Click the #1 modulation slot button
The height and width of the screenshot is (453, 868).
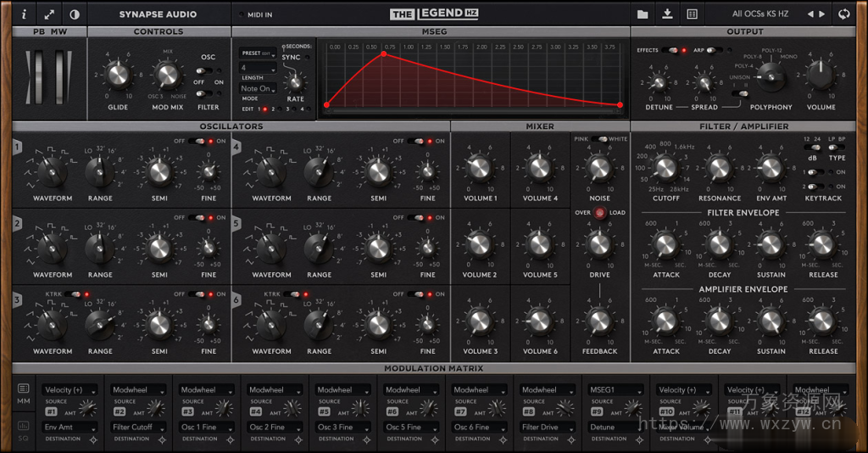[x=51, y=412]
